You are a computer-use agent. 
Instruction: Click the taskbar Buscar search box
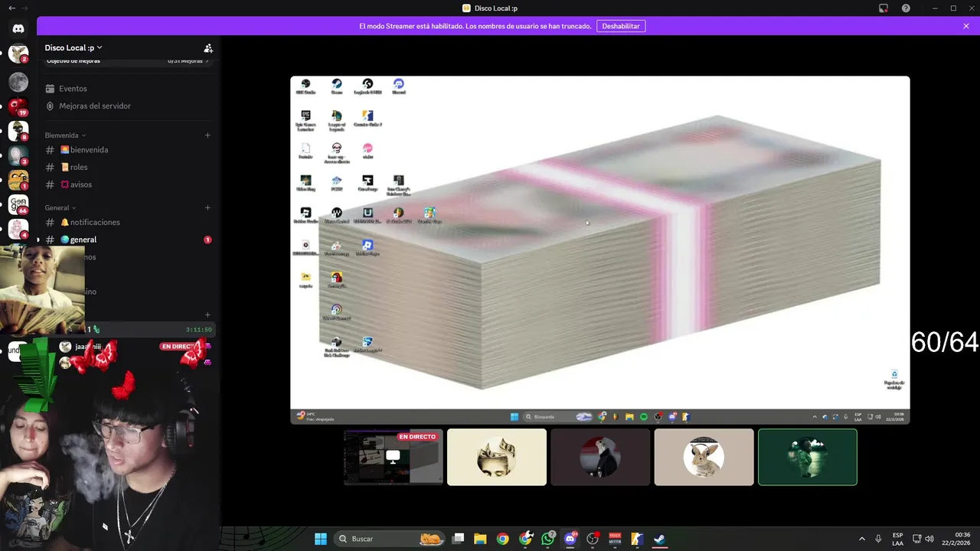point(391,539)
